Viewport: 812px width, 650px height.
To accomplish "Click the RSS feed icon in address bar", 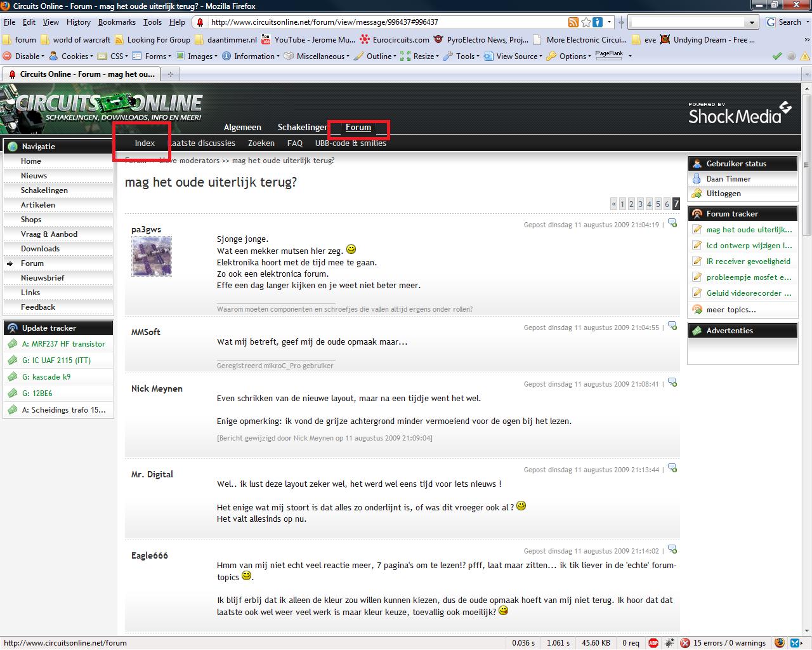I will [x=573, y=22].
